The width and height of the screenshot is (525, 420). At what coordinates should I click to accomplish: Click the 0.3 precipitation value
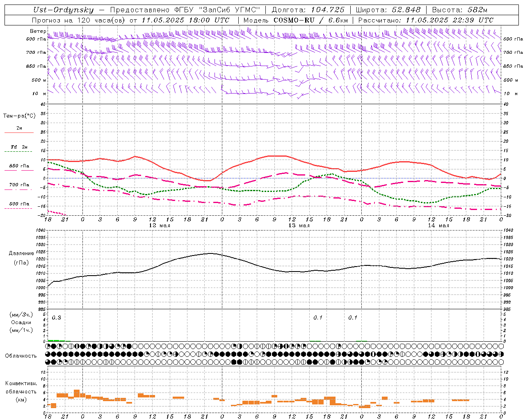point(56,318)
